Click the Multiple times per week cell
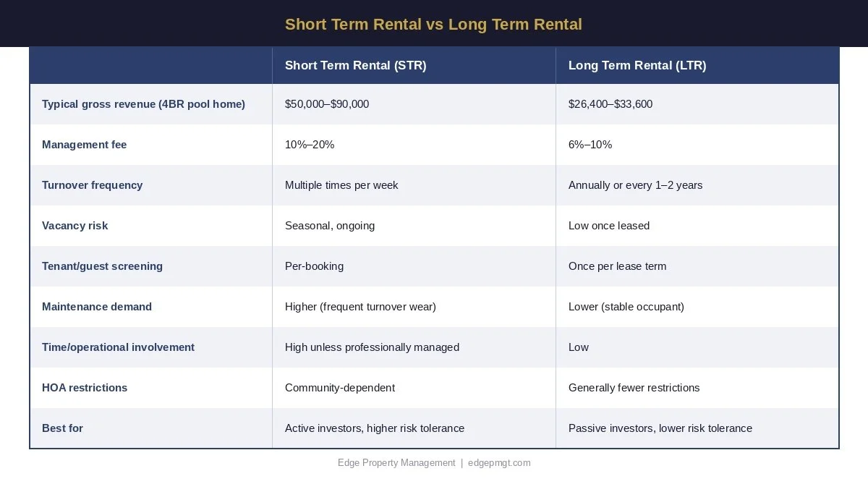The width and height of the screenshot is (868, 492). (x=414, y=185)
